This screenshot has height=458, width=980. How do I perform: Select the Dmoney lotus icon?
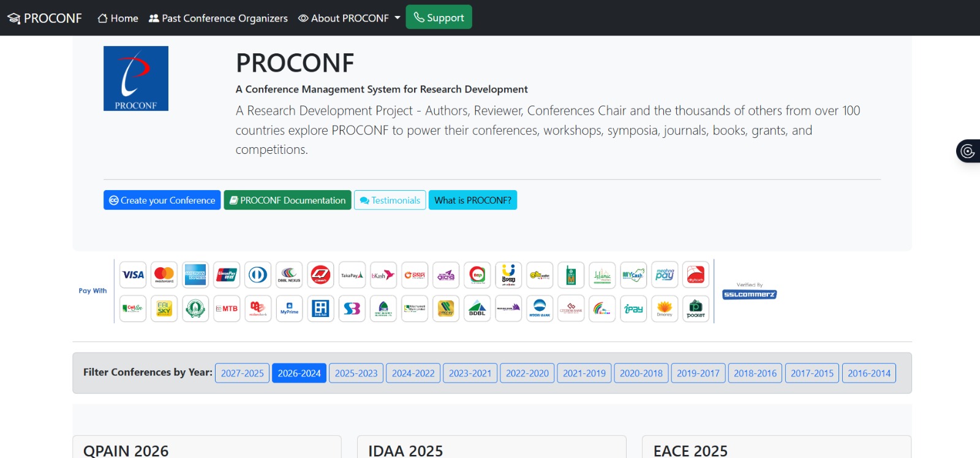[665, 308]
